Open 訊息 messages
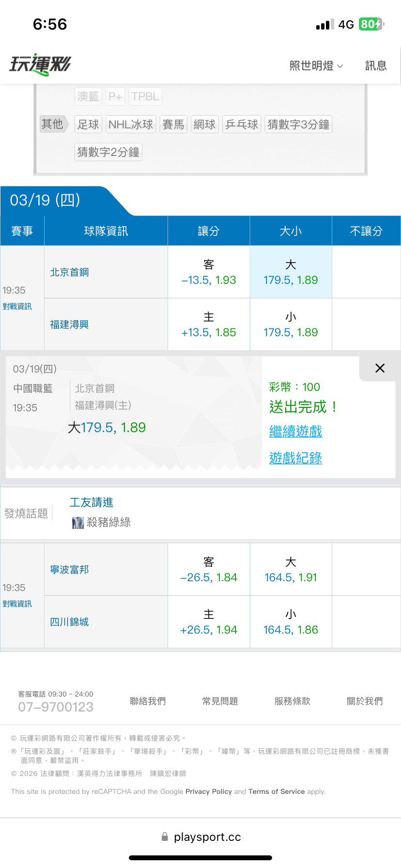Screen dimensions: 401x868 click(x=376, y=66)
